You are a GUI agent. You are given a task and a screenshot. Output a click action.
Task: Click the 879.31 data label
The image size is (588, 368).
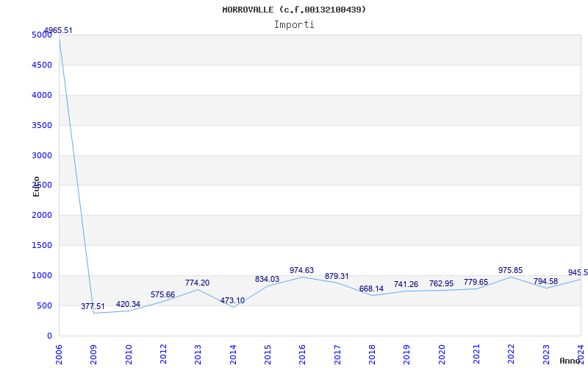tap(337, 277)
